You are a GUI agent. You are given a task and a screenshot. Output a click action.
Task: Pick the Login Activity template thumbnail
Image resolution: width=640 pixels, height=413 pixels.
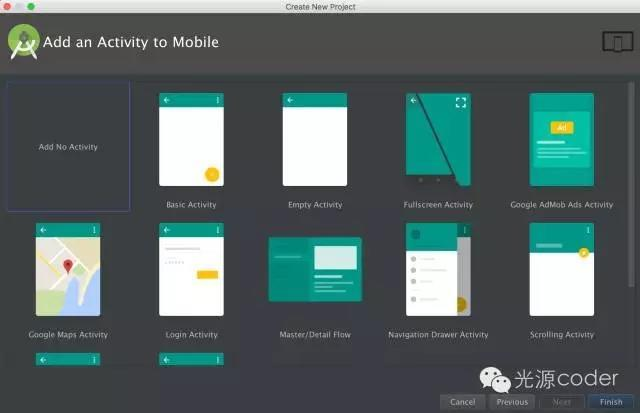pyautogui.click(x=191, y=269)
